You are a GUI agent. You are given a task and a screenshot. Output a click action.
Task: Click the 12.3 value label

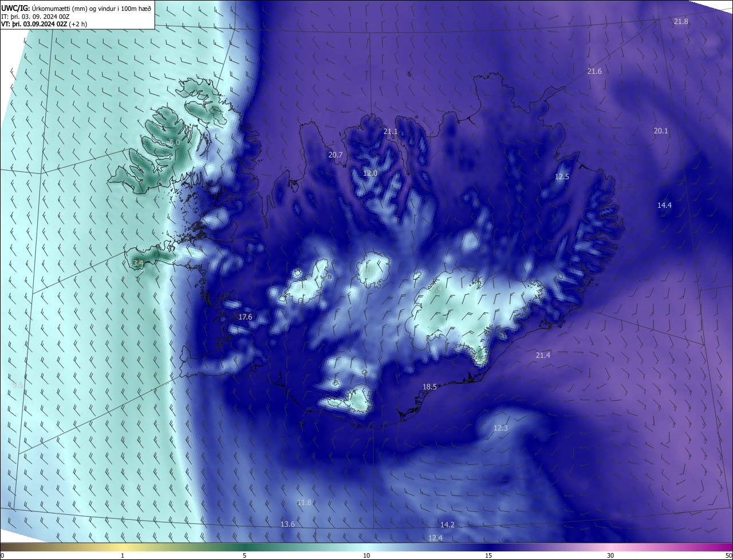[x=501, y=428]
